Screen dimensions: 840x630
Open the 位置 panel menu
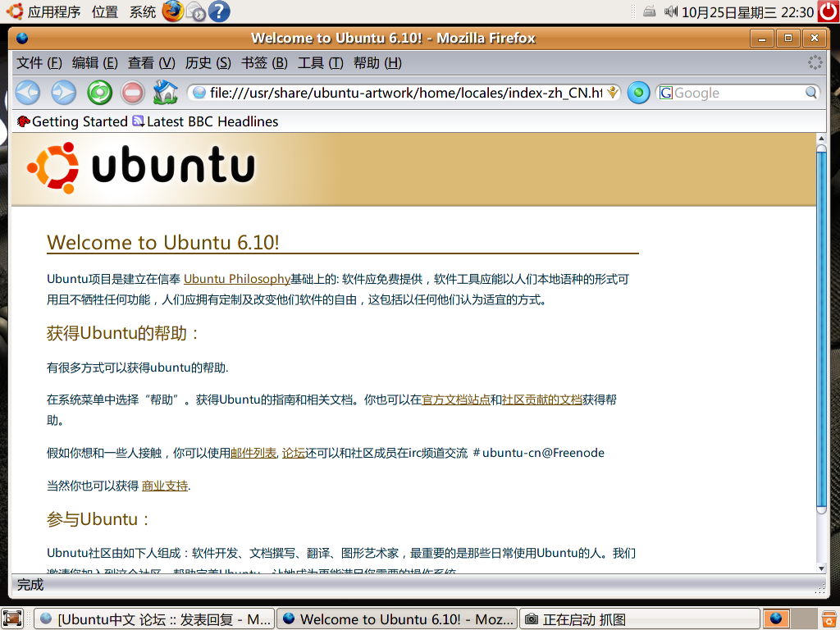pyautogui.click(x=105, y=11)
